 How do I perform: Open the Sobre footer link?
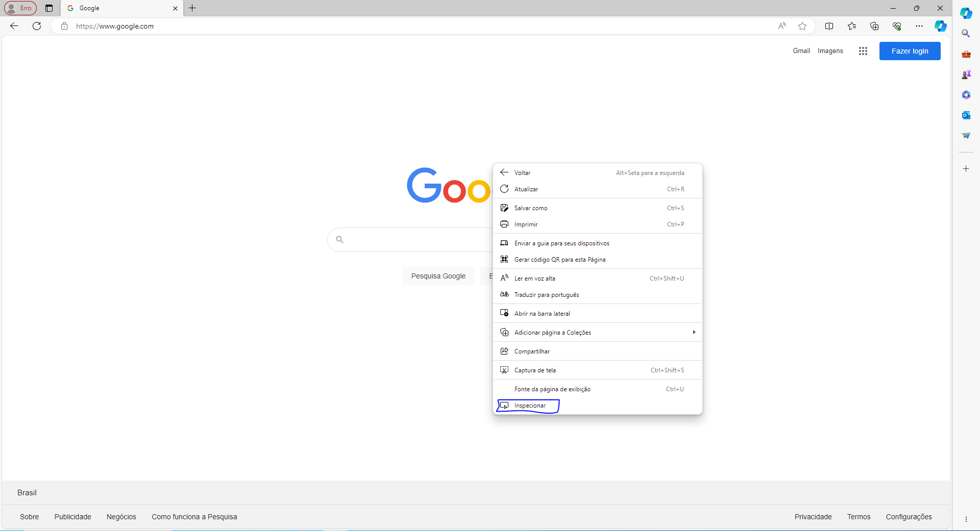click(x=30, y=517)
